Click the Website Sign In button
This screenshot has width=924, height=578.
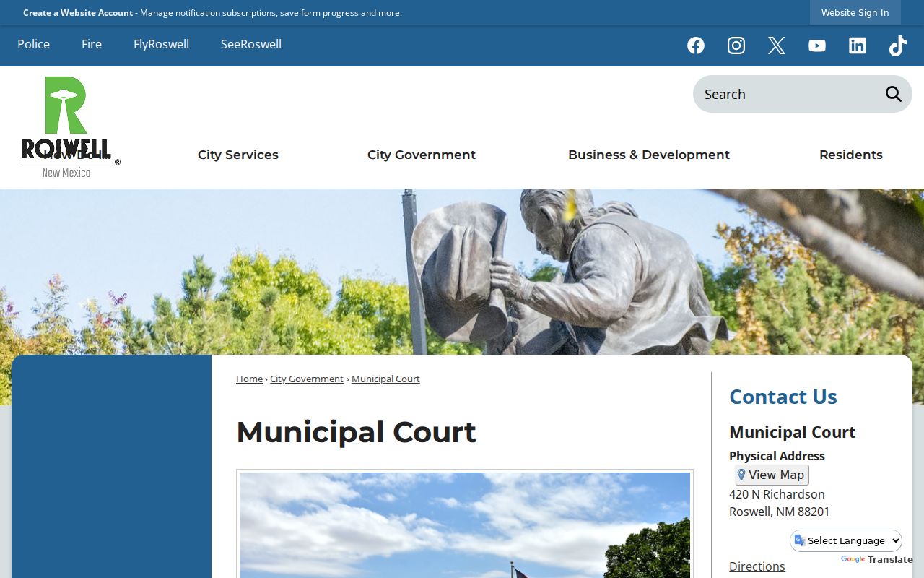pyautogui.click(x=855, y=12)
